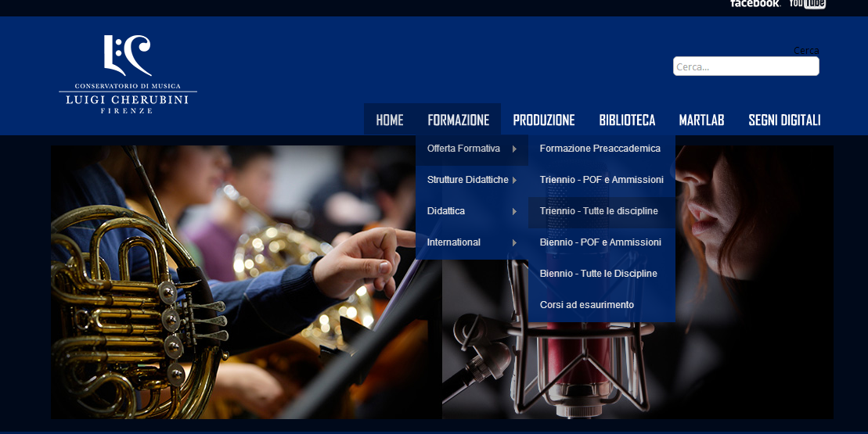
Task: Expand the Didattica submenu arrow
Action: pyautogui.click(x=514, y=211)
